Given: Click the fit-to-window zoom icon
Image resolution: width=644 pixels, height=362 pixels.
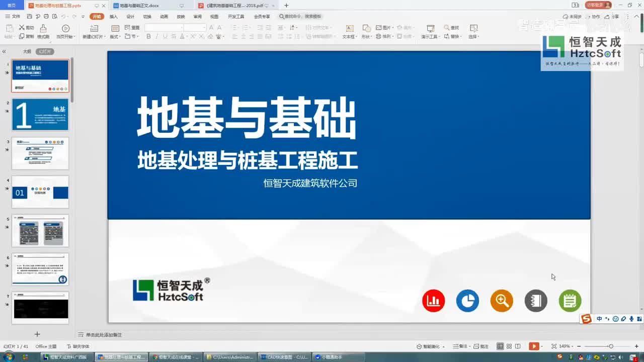Looking at the screenshot, I should [x=554, y=346].
